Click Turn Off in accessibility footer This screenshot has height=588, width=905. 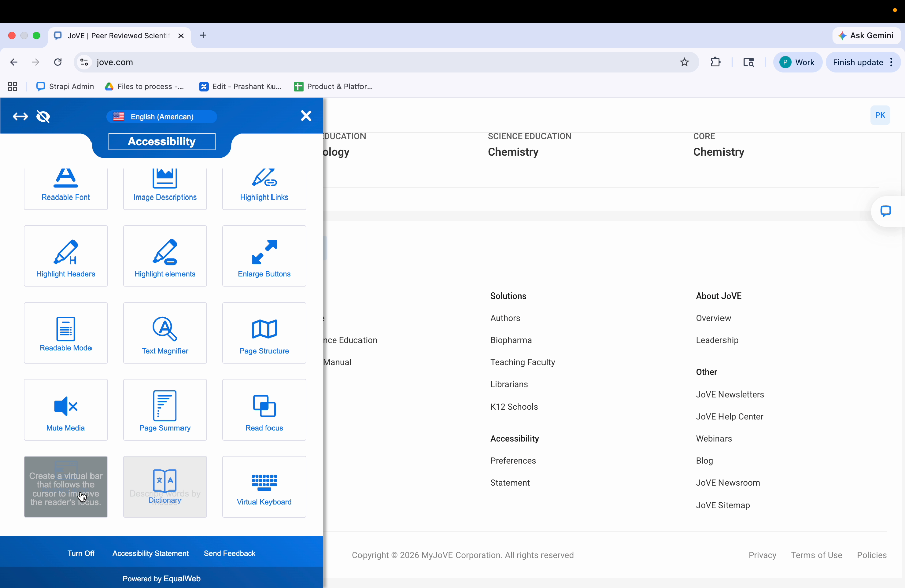81,553
